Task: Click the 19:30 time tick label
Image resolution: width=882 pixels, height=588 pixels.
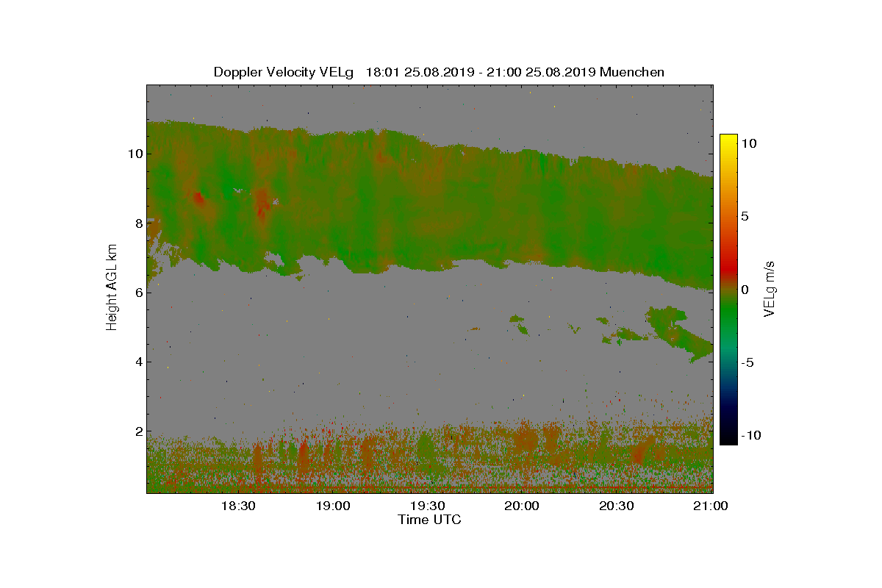Action: (427, 506)
